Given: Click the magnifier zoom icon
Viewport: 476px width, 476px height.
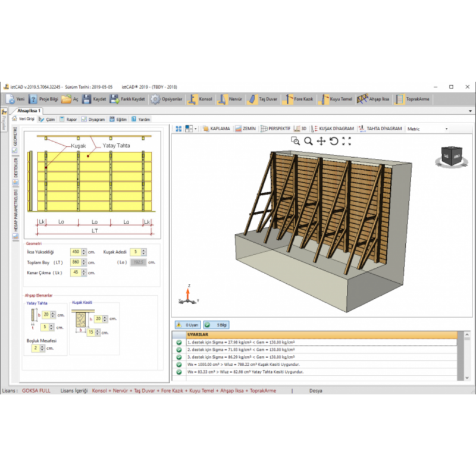Looking at the screenshot, I should 308,141.
